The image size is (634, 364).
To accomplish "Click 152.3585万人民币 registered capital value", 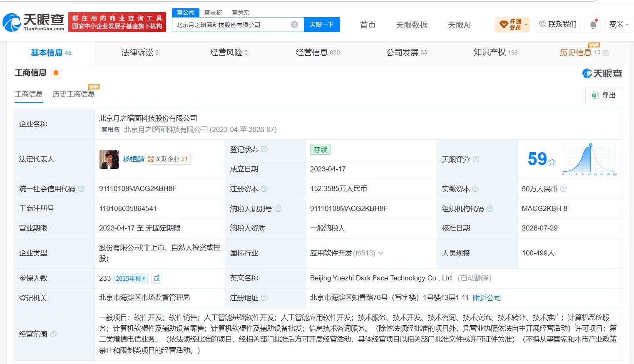I will coord(338,189).
